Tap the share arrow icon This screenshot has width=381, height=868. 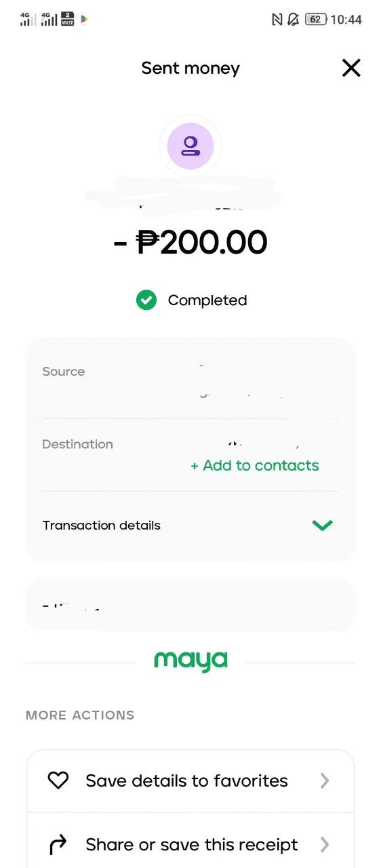(x=58, y=844)
